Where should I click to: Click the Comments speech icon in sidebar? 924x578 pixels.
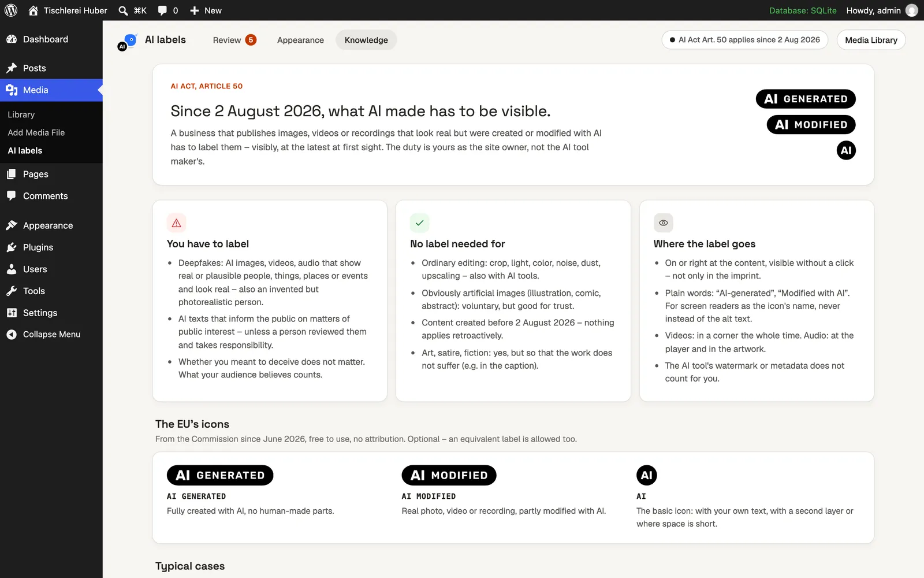click(x=12, y=196)
